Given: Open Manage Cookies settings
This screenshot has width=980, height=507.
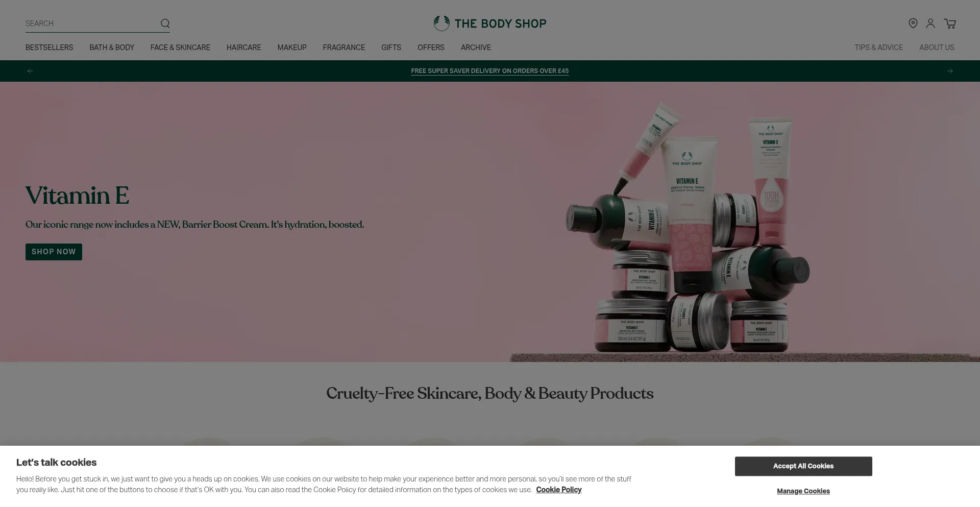Looking at the screenshot, I should point(803,491).
